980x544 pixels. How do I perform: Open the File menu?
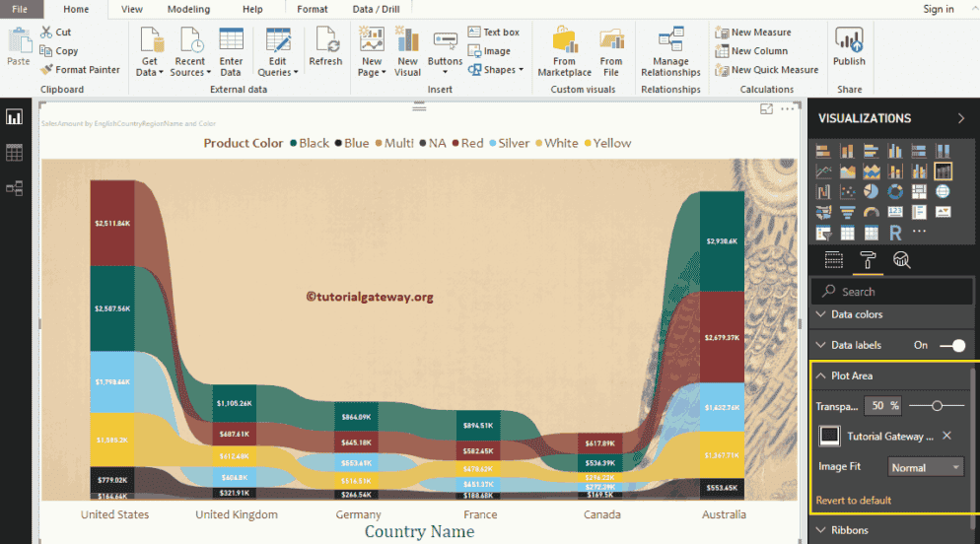point(20,9)
